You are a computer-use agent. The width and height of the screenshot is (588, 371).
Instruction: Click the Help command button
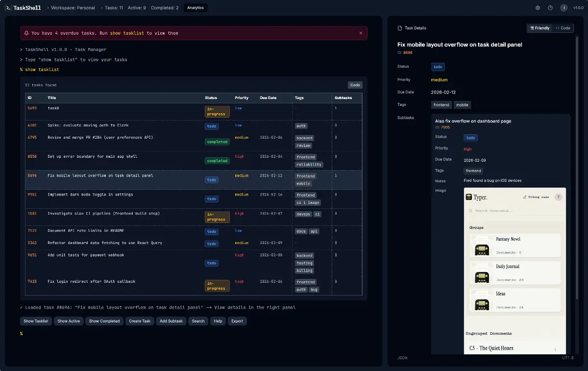coord(218,321)
